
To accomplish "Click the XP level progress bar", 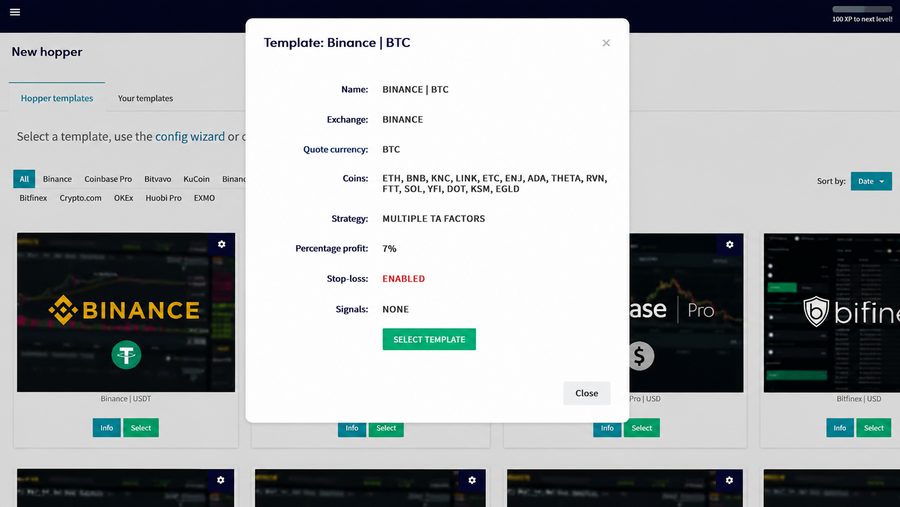I will [862, 9].
